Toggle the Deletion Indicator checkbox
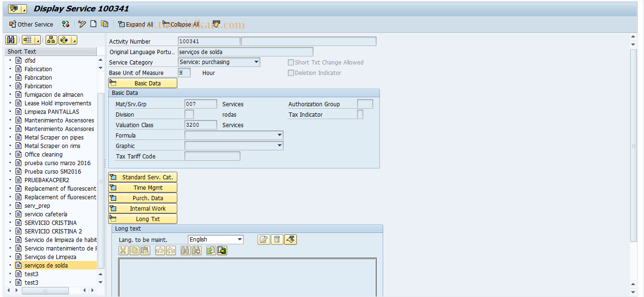 (291, 73)
